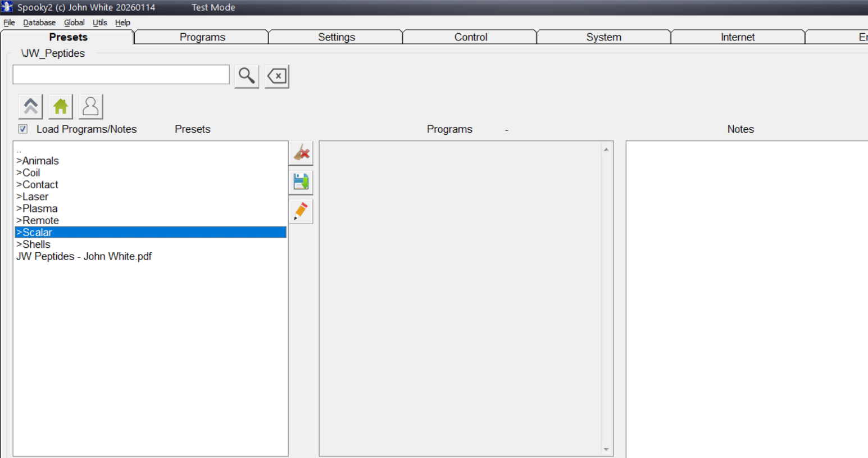Edit the preset with the pencil icon
This screenshot has width=868, height=458.
pos(301,211)
